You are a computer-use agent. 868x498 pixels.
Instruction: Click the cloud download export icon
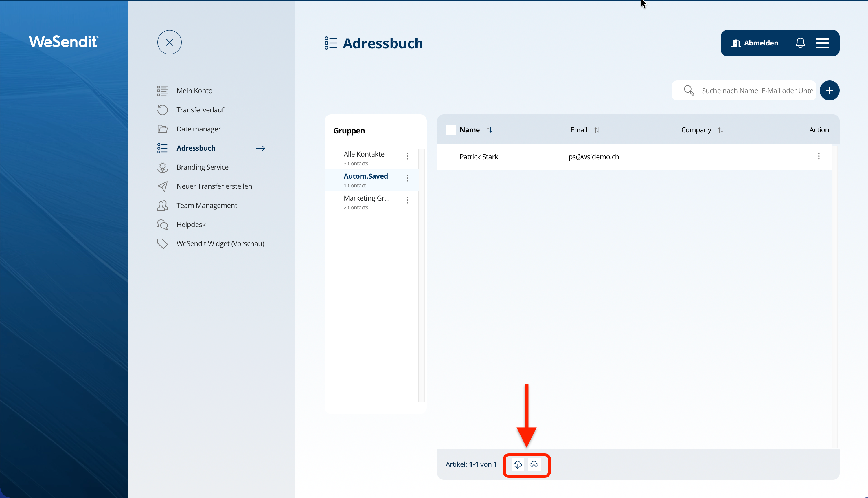click(x=517, y=464)
